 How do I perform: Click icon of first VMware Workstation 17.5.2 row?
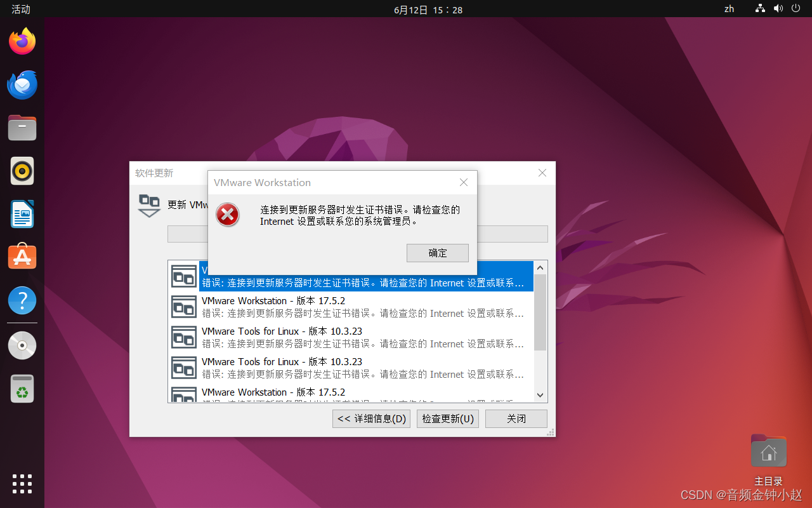[x=184, y=307]
